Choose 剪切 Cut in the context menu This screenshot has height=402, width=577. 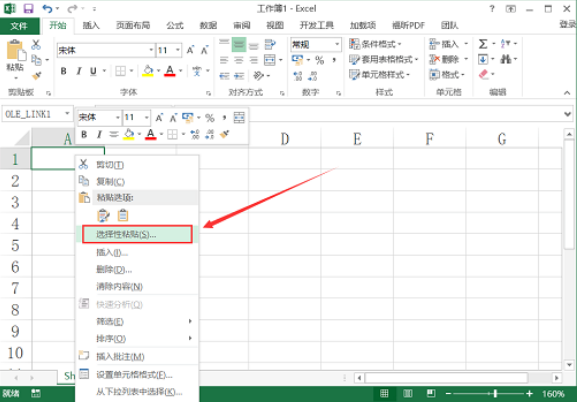(137, 165)
